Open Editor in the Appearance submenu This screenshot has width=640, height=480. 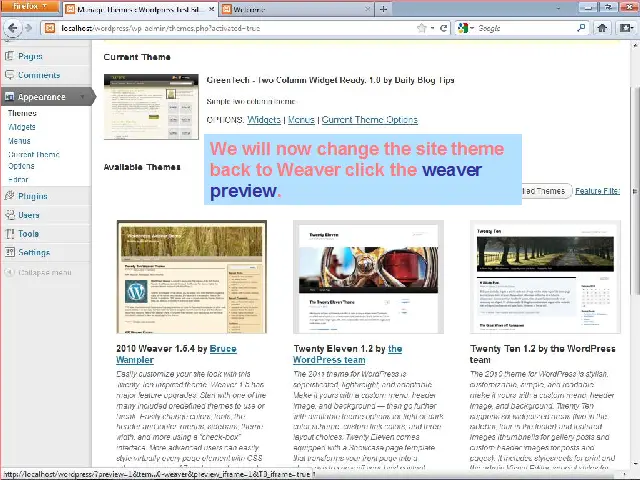pos(19,179)
